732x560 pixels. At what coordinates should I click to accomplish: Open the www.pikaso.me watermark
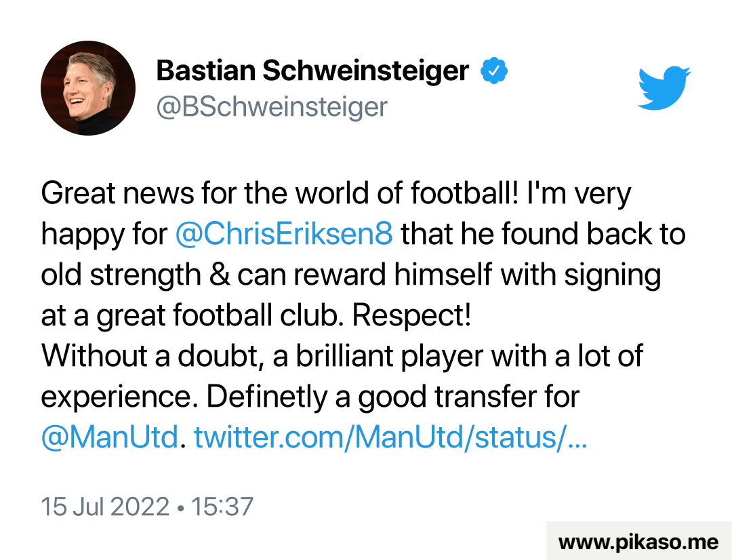(638, 542)
